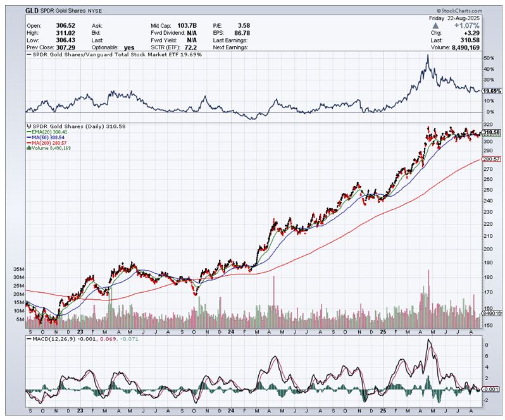Click the Prev Close value 307.29
This screenshot has height=420, width=505.
click(x=65, y=47)
